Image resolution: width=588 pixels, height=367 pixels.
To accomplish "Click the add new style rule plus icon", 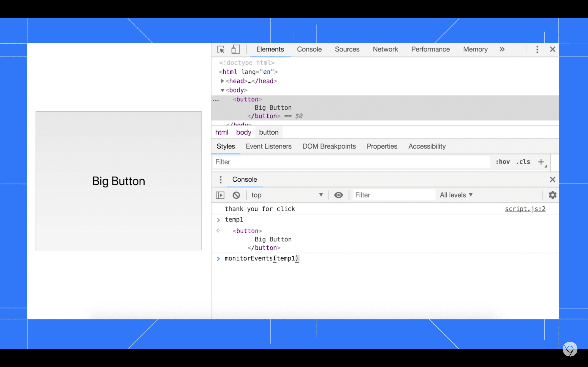I will pos(541,162).
